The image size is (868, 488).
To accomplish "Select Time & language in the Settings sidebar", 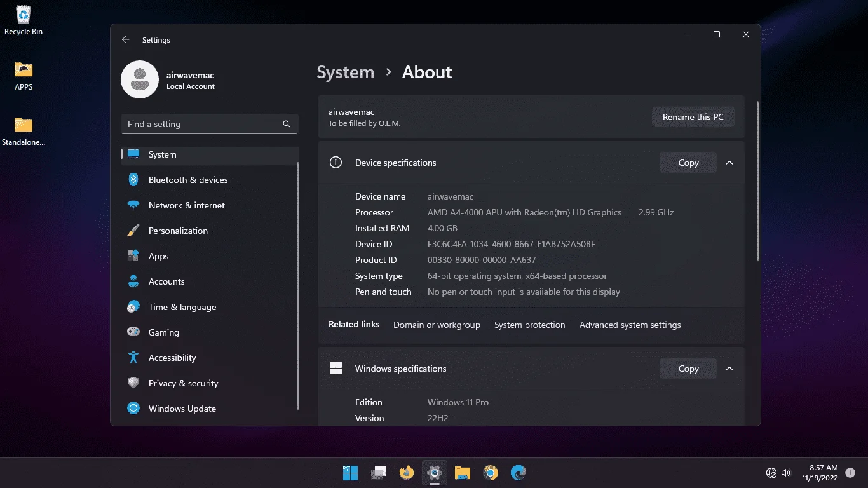I will pyautogui.click(x=210, y=307).
